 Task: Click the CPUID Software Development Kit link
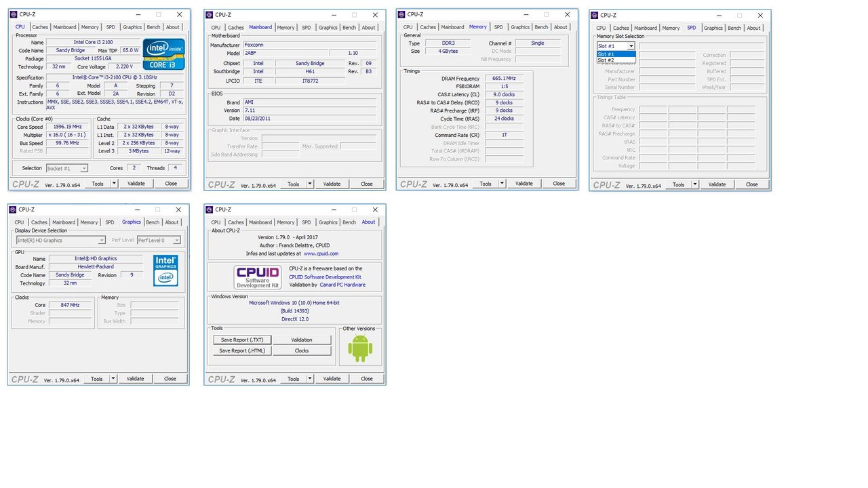tap(325, 277)
